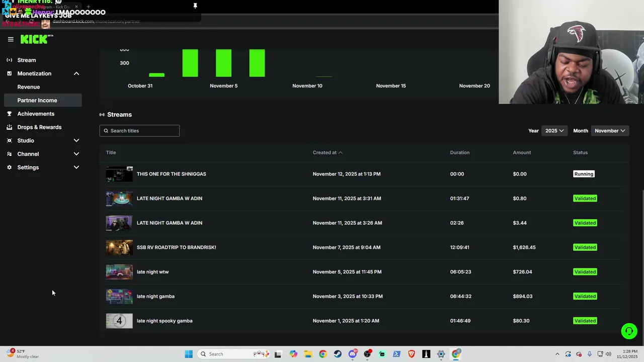Click the late night gamba title

point(155,296)
